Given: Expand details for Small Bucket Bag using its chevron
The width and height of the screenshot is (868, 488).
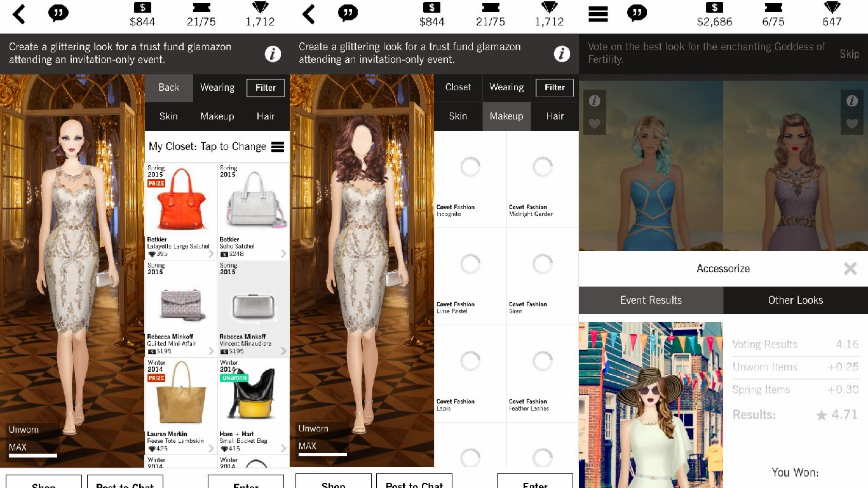Looking at the screenshot, I should 283,448.
